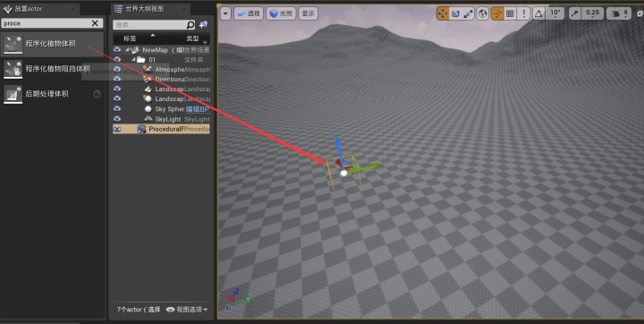
Task: Click the 世界大纲视图 tab list icon
Action: pos(118,9)
